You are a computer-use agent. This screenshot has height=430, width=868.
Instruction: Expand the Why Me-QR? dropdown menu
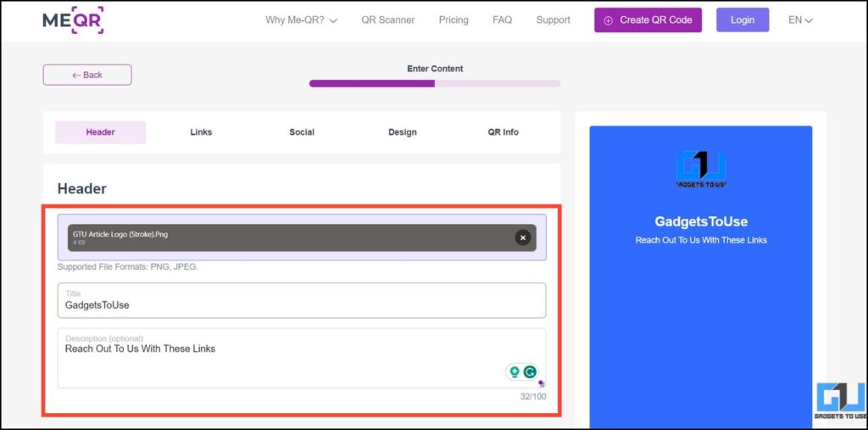click(x=301, y=20)
